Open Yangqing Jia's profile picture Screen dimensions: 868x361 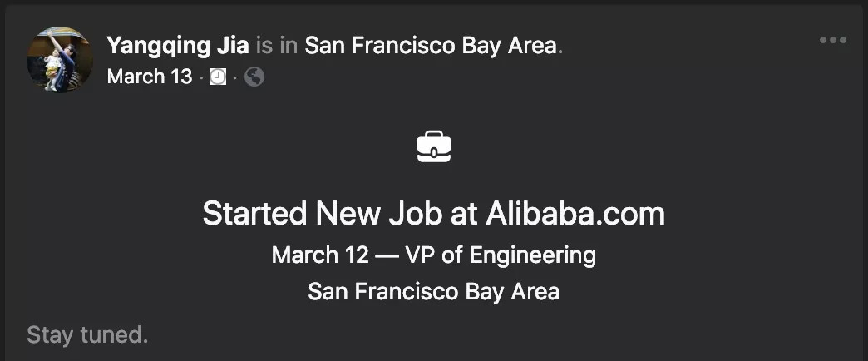pyautogui.click(x=60, y=59)
